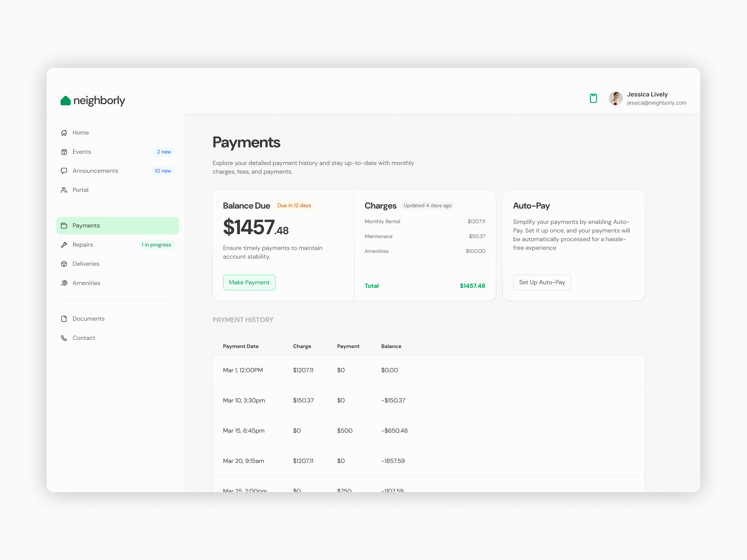Image resolution: width=747 pixels, height=560 pixels.
Task: Click the Contact phone icon
Action: [x=64, y=338]
